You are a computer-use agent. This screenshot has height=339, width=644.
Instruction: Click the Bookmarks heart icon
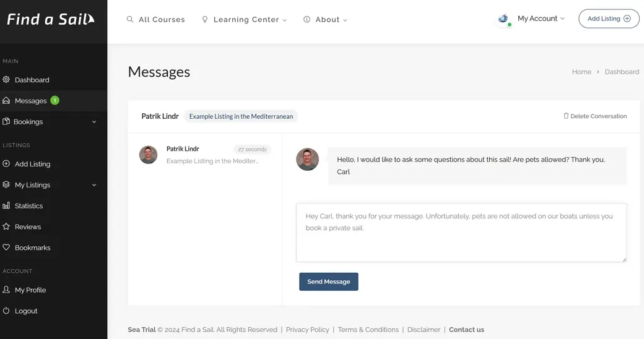[6, 247]
